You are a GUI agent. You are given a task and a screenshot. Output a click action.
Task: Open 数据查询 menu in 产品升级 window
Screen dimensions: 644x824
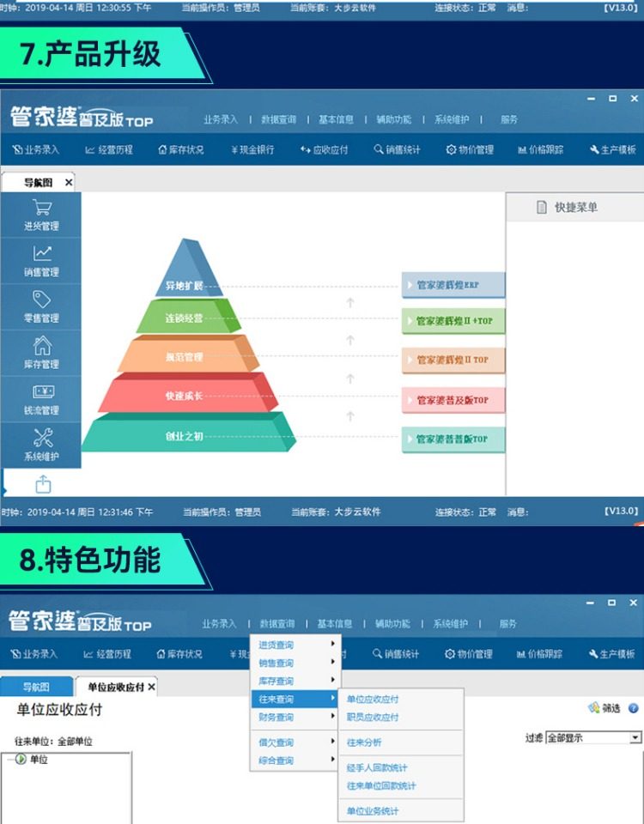tap(278, 120)
